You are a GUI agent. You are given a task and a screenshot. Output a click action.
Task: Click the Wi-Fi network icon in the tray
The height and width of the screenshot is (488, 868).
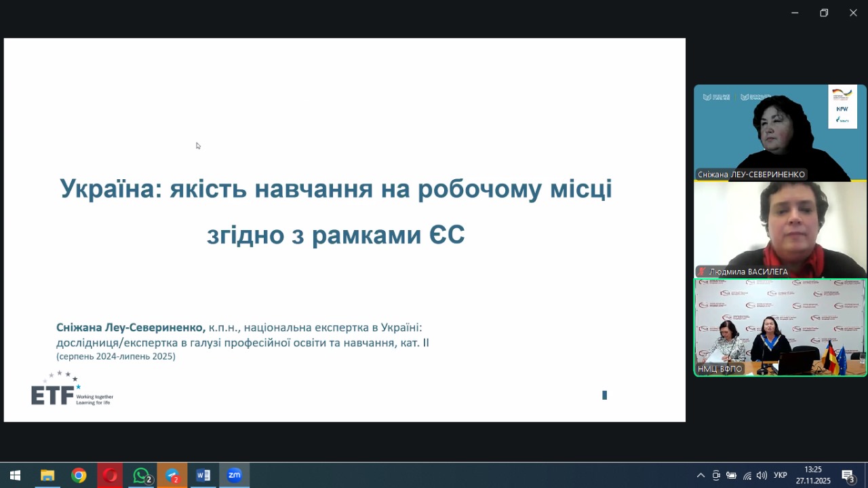point(746,476)
